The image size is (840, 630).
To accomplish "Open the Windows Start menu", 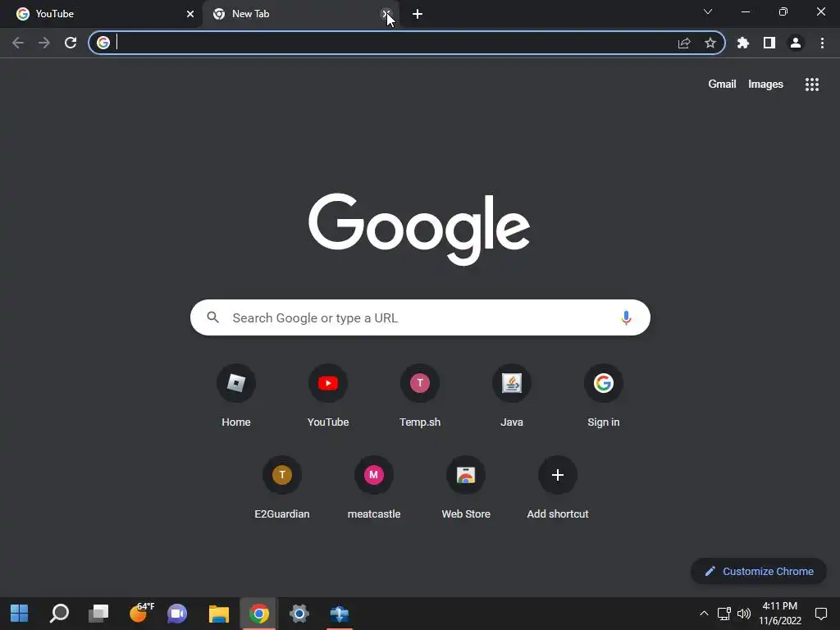I will coord(20,614).
